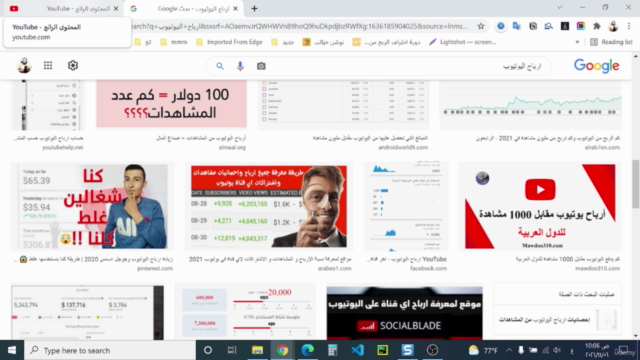Image resolution: width=640 pixels, height=360 pixels.
Task: Open the Reading list
Action: 611,42
